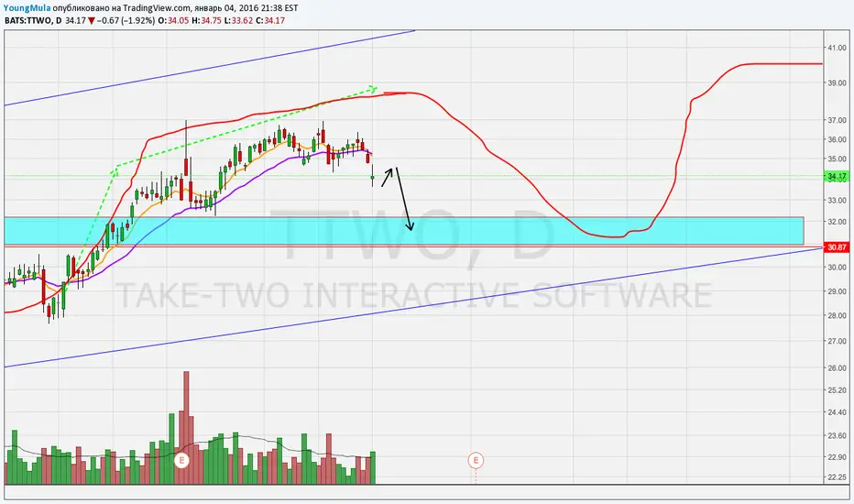Click the −0.67 (−1.92%) change value
This screenshot has width=854, height=504.
(x=126, y=21)
